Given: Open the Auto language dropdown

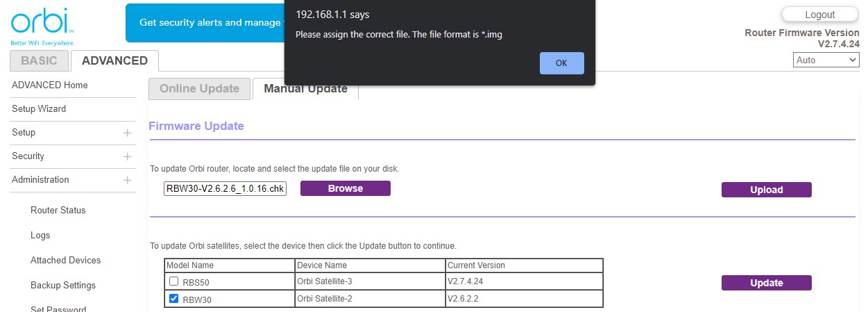Looking at the screenshot, I should click(x=826, y=60).
